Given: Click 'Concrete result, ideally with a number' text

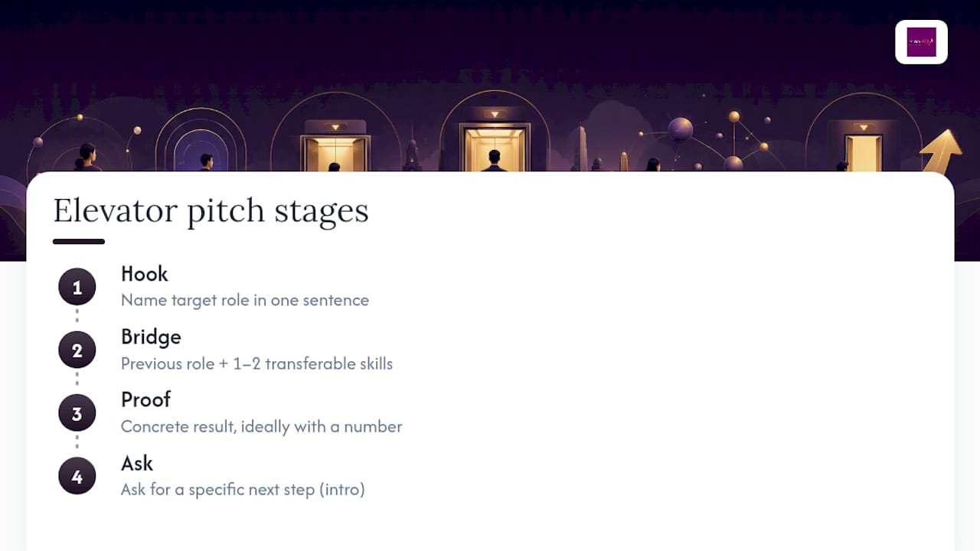Looking at the screenshot, I should point(261,426).
